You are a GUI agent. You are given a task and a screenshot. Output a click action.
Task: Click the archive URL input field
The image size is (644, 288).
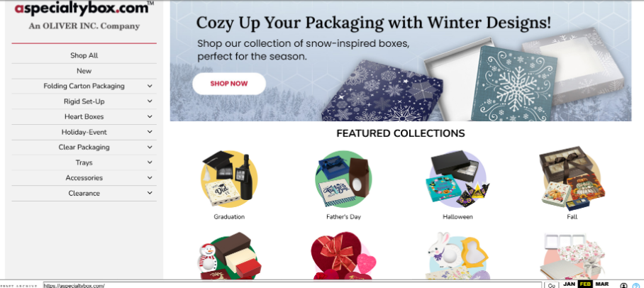pyautogui.click(x=292, y=285)
